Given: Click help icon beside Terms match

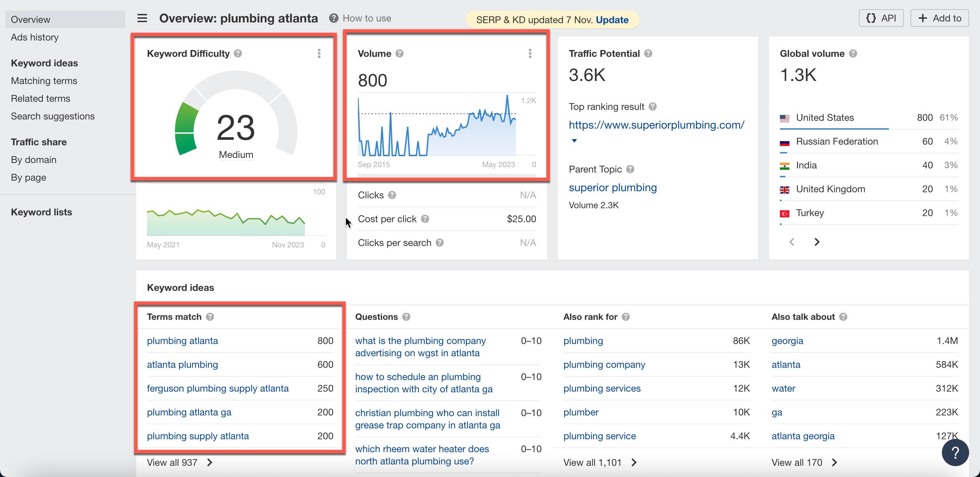Looking at the screenshot, I should tap(210, 317).
